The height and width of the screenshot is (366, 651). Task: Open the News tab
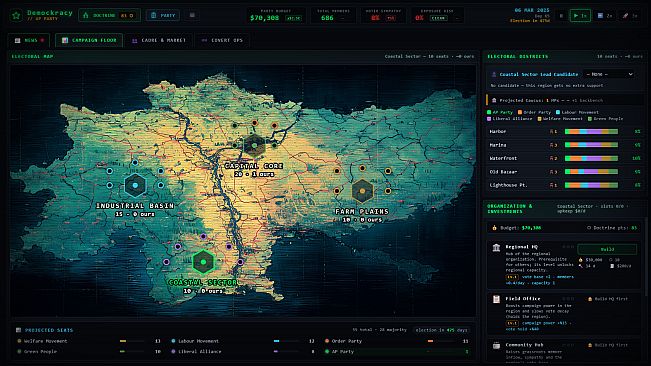click(29, 40)
